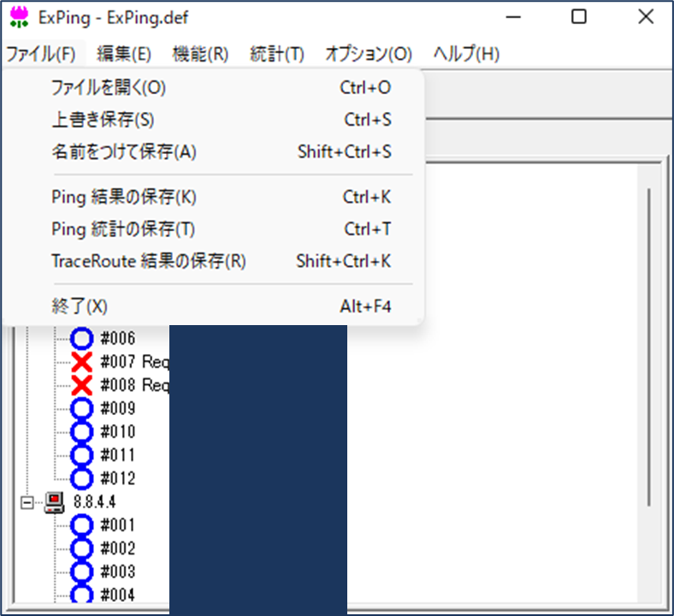Screen dimensions: 674x616
Task: Select the #009 result row text
Action: click(118, 408)
